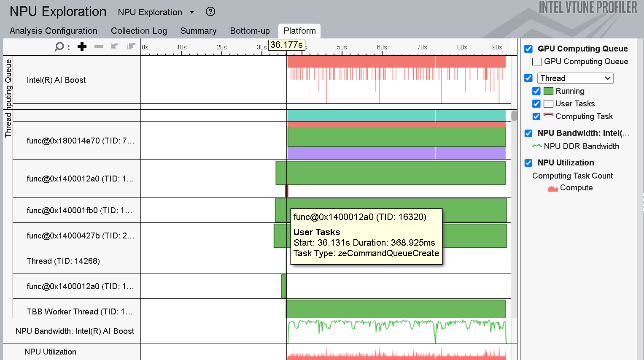Click the red user task marker on timeline
The height and width of the screenshot is (360, 644).
(x=287, y=191)
